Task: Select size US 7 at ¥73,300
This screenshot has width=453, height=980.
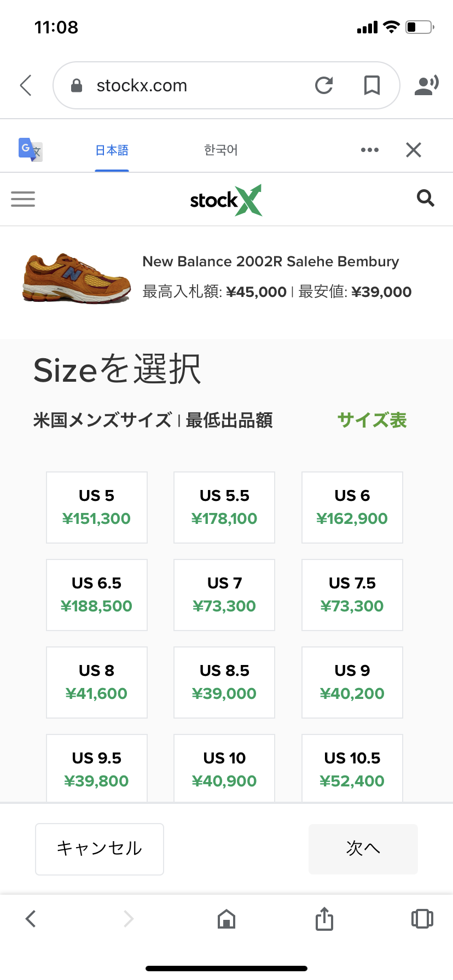Action: click(224, 595)
